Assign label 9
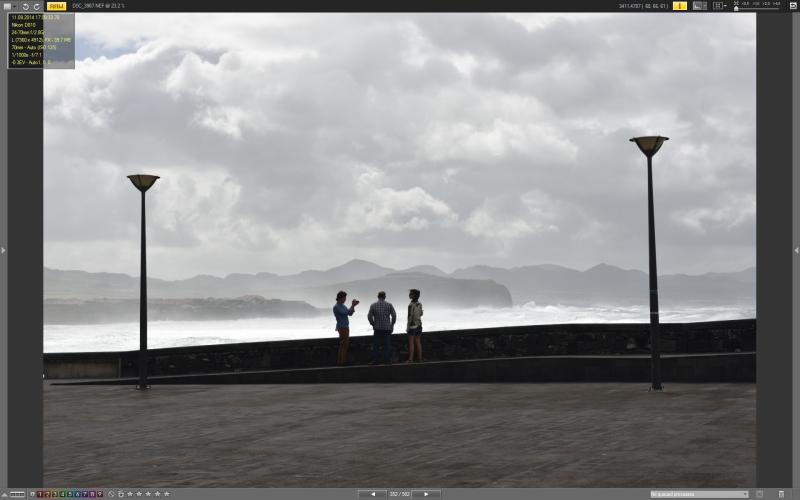This screenshot has height=500, width=800. [x=100, y=494]
